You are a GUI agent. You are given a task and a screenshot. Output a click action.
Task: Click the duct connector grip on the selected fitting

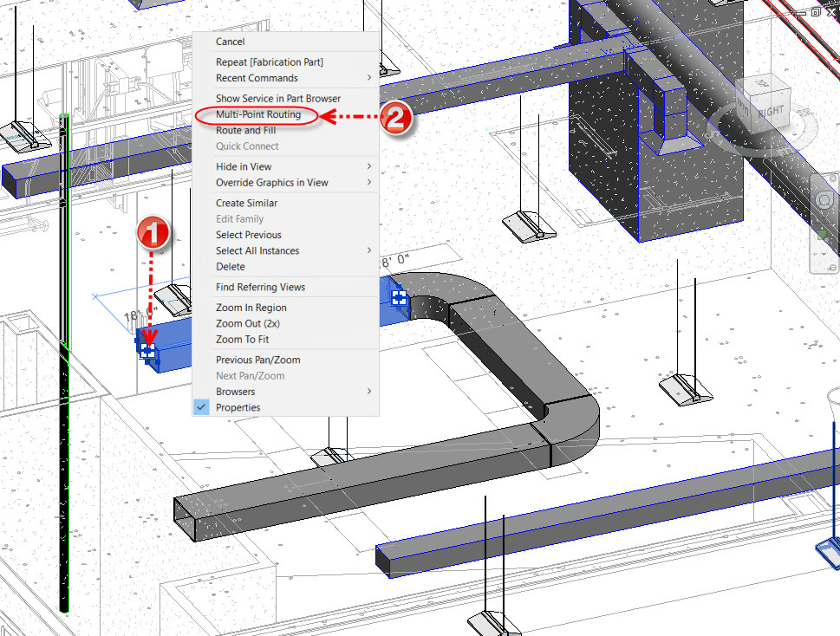(x=147, y=350)
